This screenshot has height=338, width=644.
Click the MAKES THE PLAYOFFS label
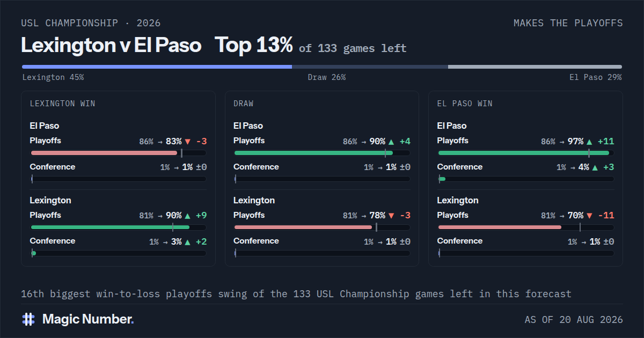568,23
